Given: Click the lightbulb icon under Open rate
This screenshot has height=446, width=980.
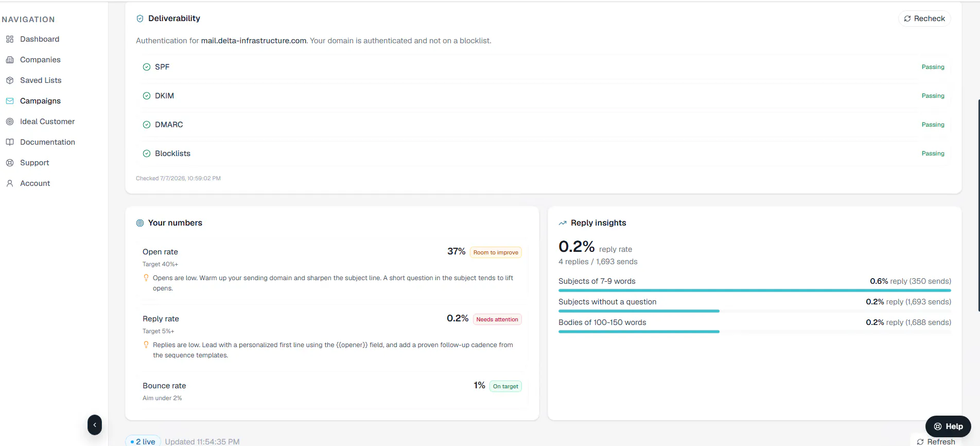Looking at the screenshot, I should tap(146, 278).
